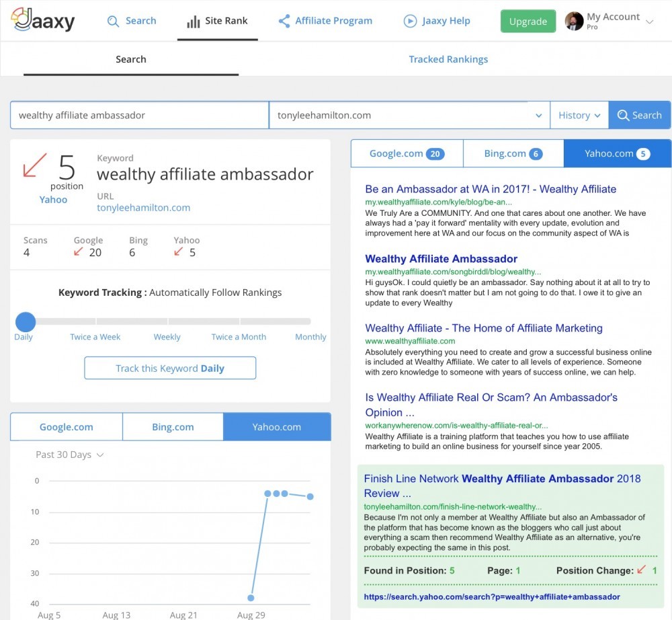The height and width of the screenshot is (620, 672).
Task: Click the magnifier icon in blue Search button
Action: [623, 116]
